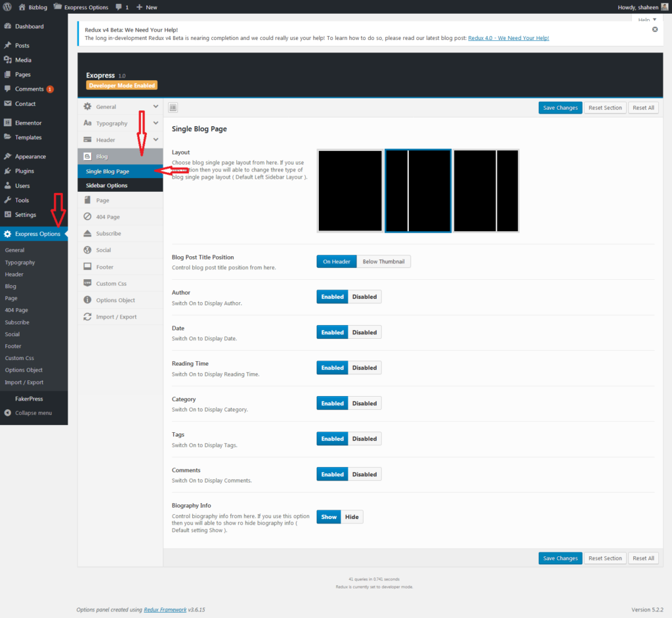Select the left sidebar layout thumbnail

tap(418, 191)
